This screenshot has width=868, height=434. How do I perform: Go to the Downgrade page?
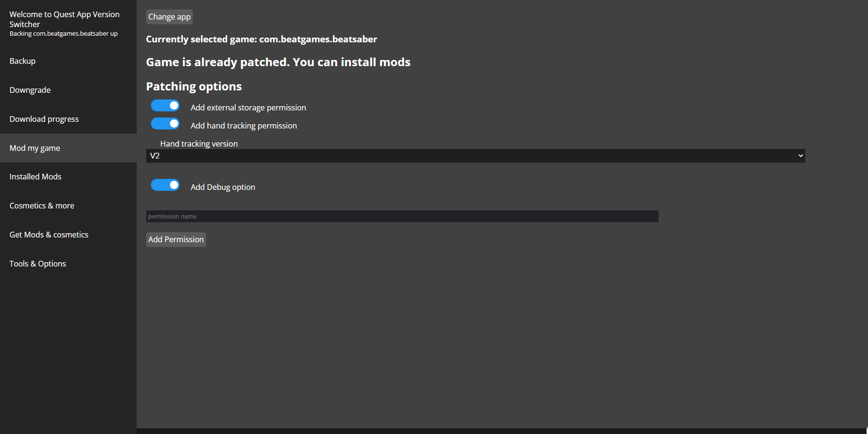point(30,90)
